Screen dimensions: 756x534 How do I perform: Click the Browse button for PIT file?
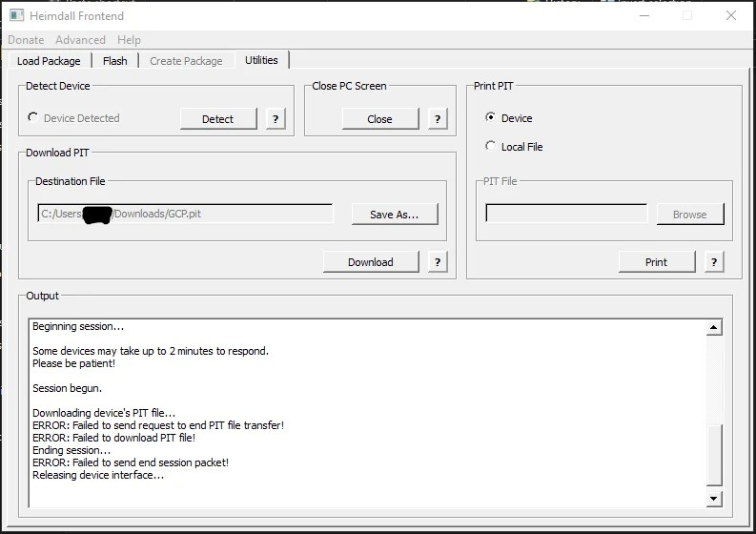point(690,215)
